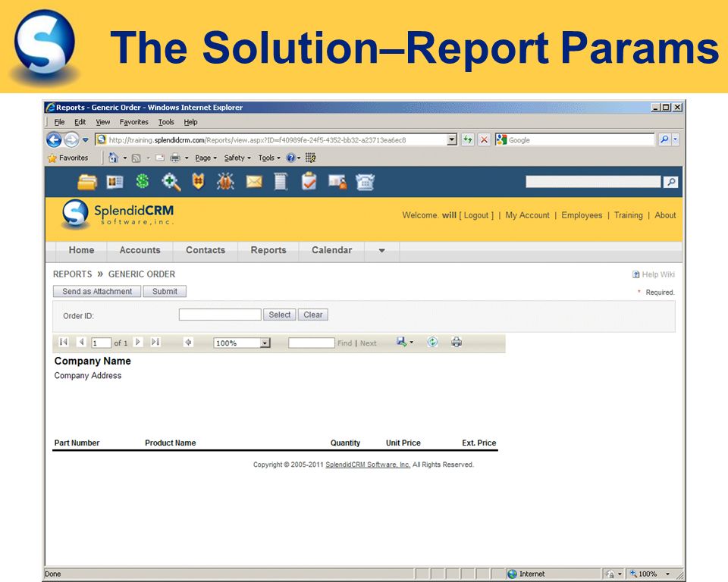
Task: Click the magnifier with plus icon
Action: (x=171, y=181)
